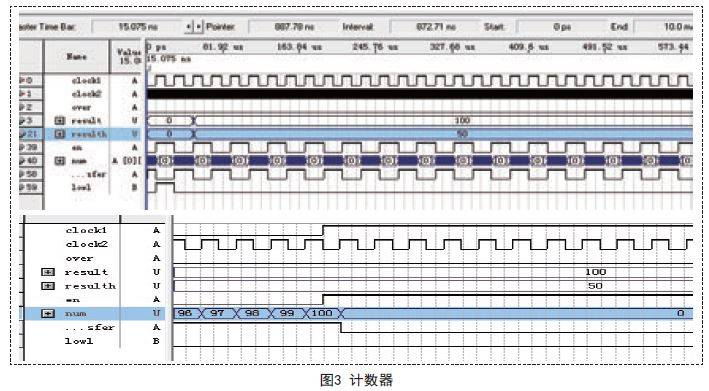This screenshot has height=391, width=709.
Task: Click num value 100 segment in lower waveform
Action: click(x=322, y=313)
